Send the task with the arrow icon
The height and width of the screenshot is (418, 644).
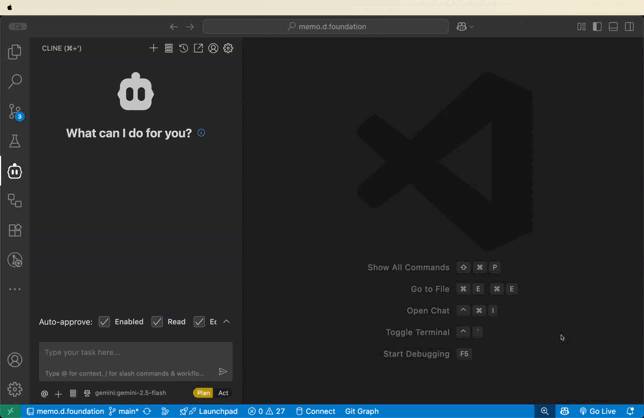[223, 372]
